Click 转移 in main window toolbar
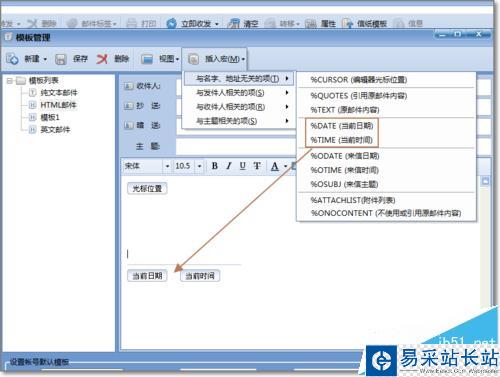The width and height of the screenshot is (500, 377). pyautogui.click(x=280, y=24)
